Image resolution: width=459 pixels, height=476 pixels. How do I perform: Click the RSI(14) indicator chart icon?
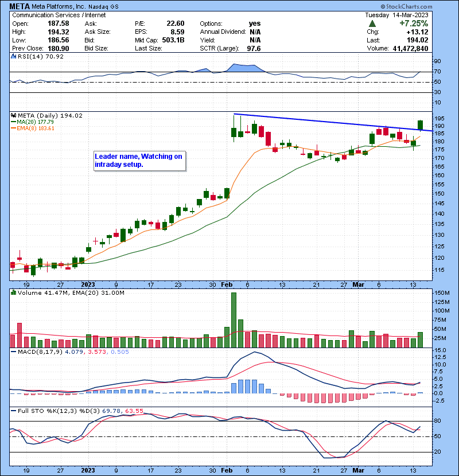13,56
